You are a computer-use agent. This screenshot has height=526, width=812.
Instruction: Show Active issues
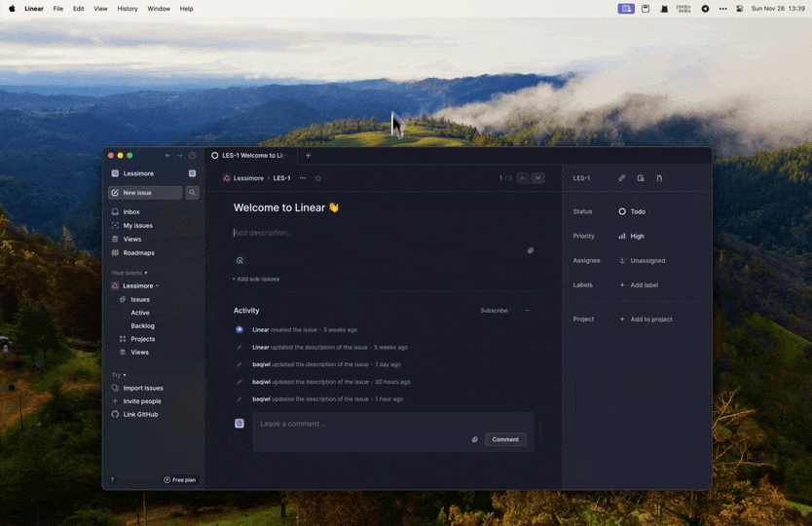140,313
